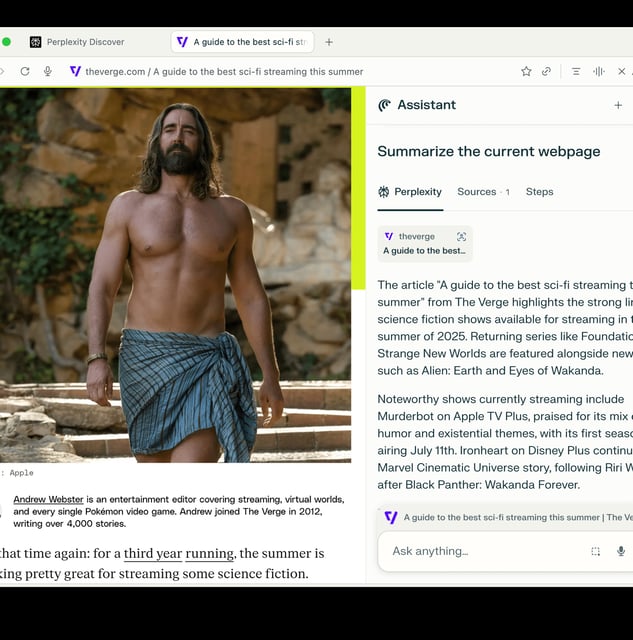Click the scan icon on theverge source card
The height and width of the screenshot is (640, 633).
point(461,237)
